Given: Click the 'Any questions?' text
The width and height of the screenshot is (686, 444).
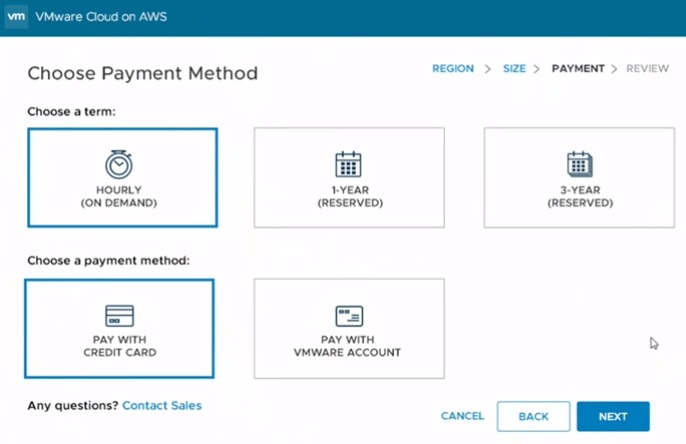Looking at the screenshot, I should (x=73, y=406).
